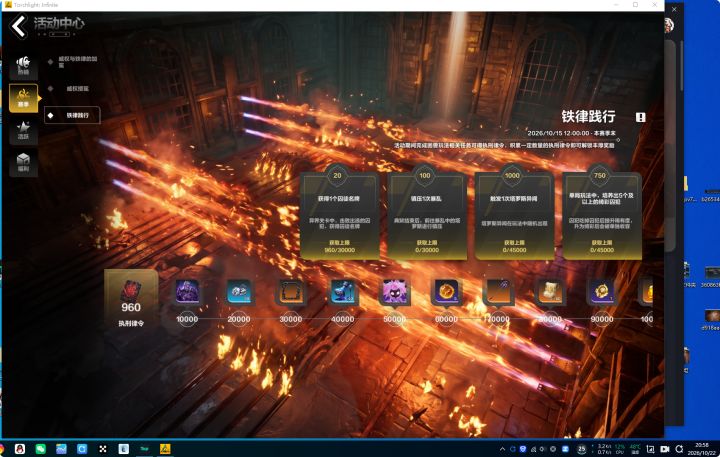Select the highlighted golden season sidebar tab
The width and height of the screenshot is (720, 457).
point(23,98)
